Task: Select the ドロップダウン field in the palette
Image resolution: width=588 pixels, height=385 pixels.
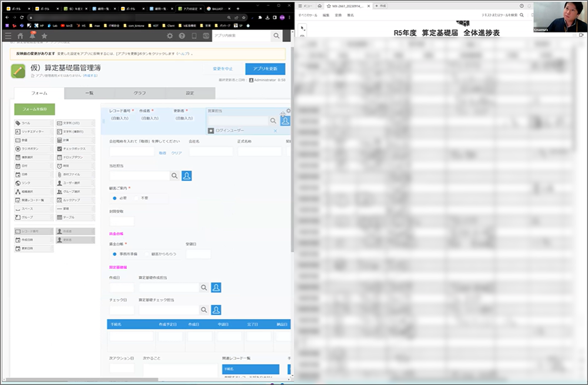Action: [x=75, y=157]
